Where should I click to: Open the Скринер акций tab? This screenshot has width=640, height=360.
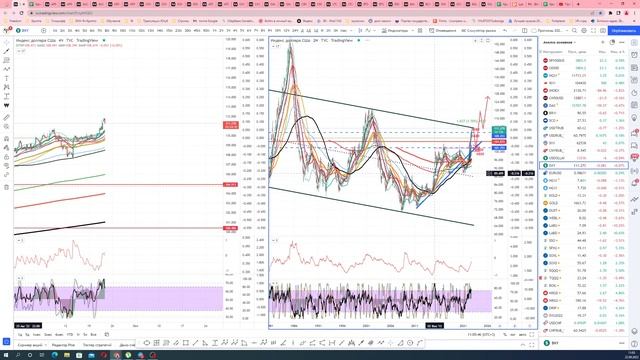pos(30,345)
